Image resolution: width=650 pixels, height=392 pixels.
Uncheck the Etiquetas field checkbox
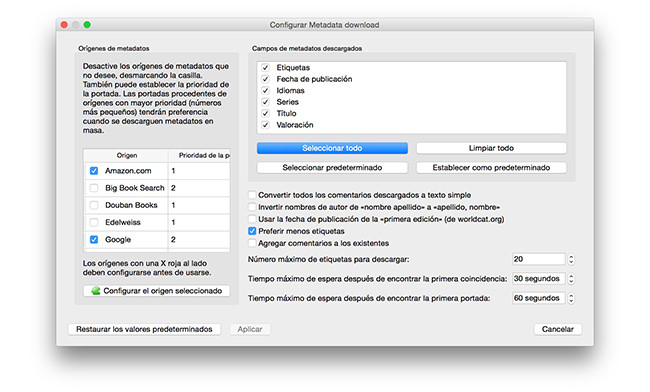265,68
